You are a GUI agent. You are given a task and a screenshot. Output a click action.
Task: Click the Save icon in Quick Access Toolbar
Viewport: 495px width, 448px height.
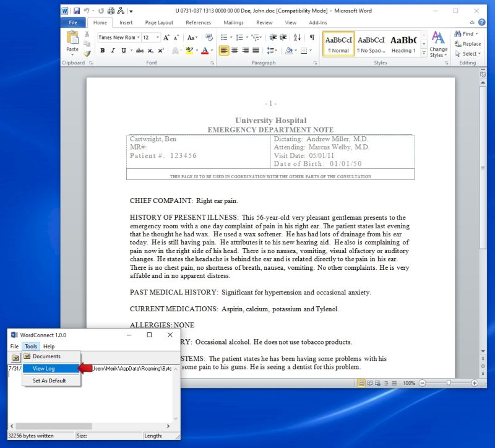pyautogui.click(x=77, y=11)
